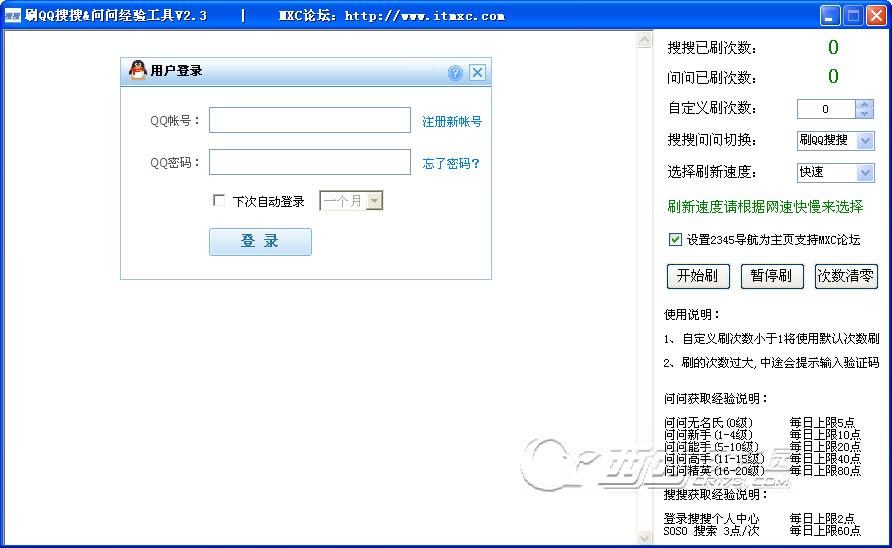
Task: Click the 次数清零 button
Action: [x=845, y=276]
